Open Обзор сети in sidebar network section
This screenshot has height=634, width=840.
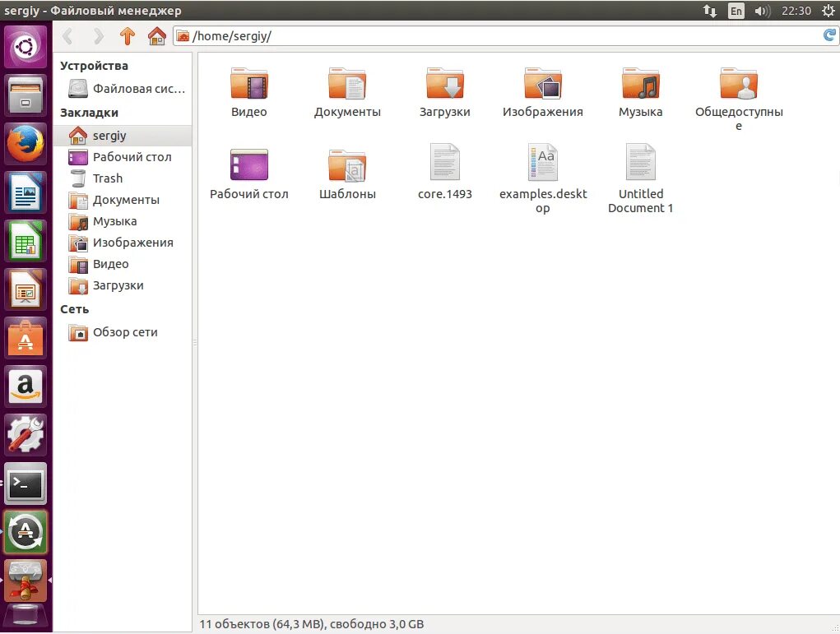(x=122, y=332)
